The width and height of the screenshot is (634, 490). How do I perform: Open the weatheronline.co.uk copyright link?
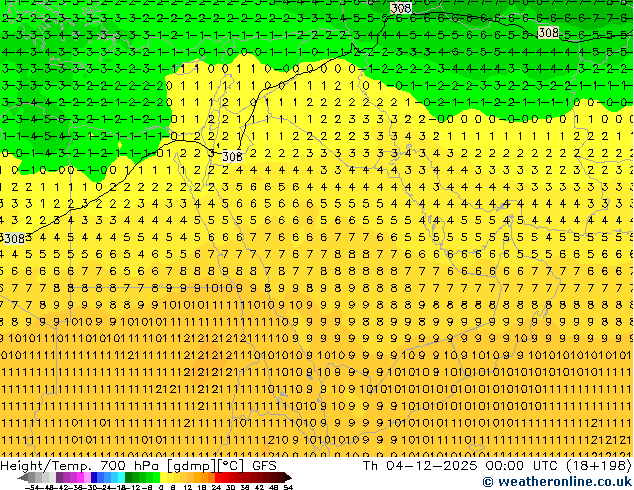(558, 482)
